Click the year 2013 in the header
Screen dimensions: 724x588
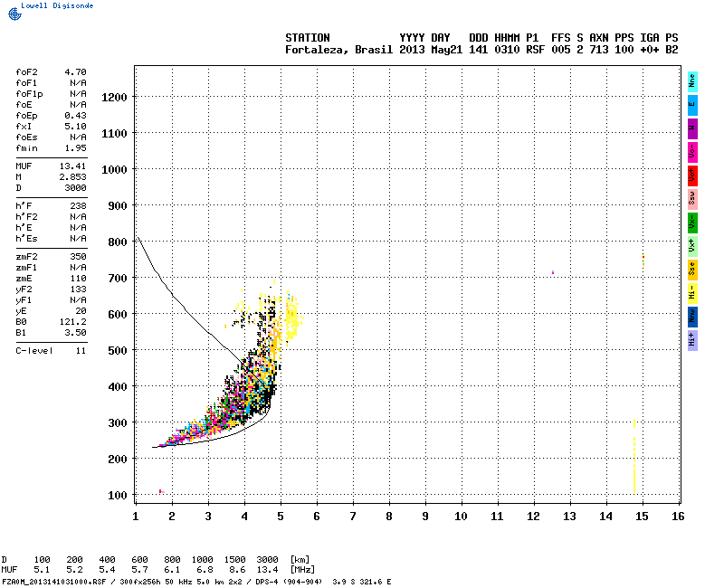click(412, 50)
